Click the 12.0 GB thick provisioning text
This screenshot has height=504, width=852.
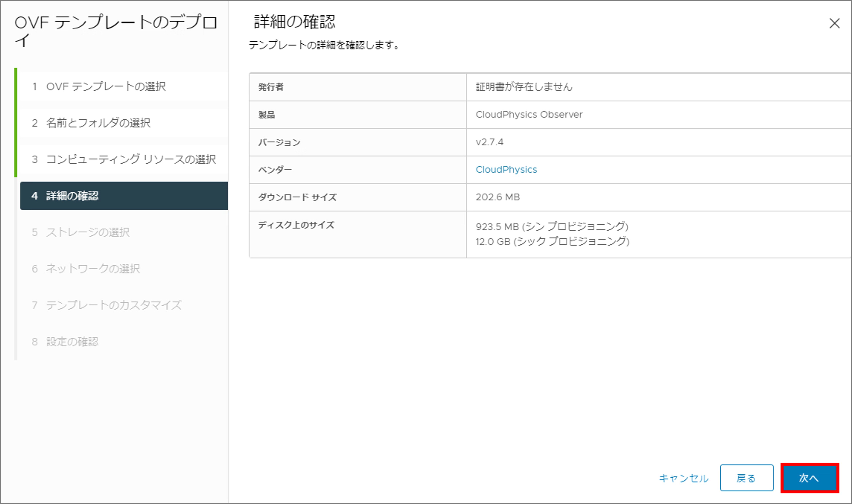point(552,242)
